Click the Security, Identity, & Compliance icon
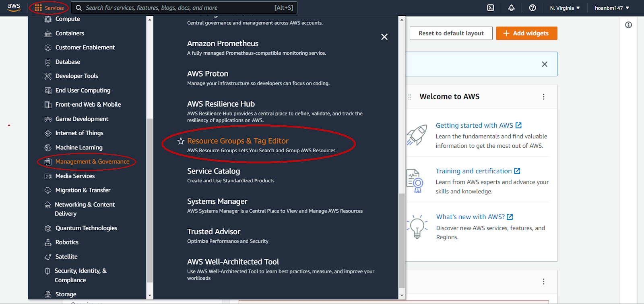 pyautogui.click(x=47, y=271)
